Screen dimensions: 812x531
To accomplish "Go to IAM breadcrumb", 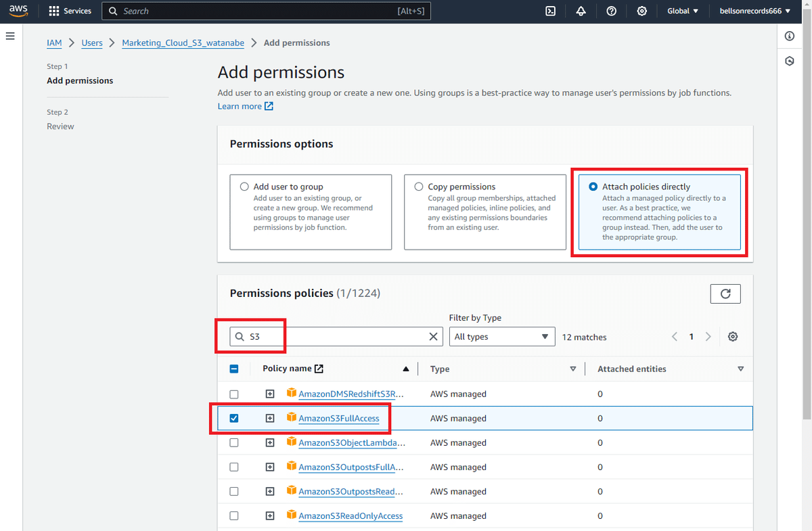I will tap(54, 43).
